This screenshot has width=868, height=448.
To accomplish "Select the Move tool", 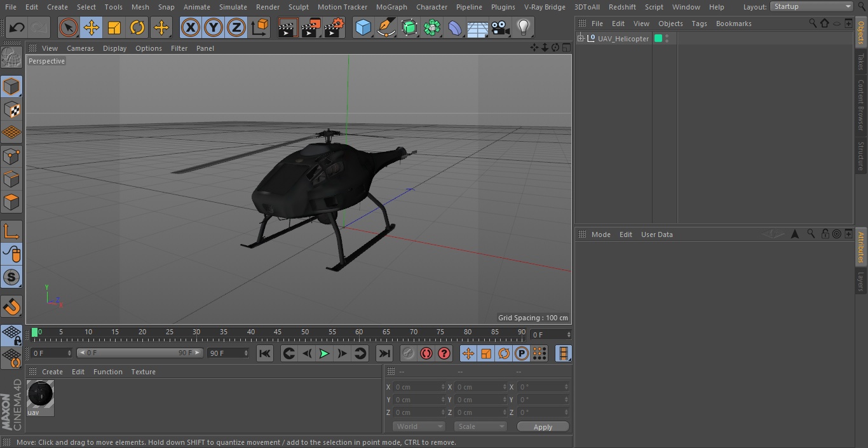I will [x=92, y=27].
